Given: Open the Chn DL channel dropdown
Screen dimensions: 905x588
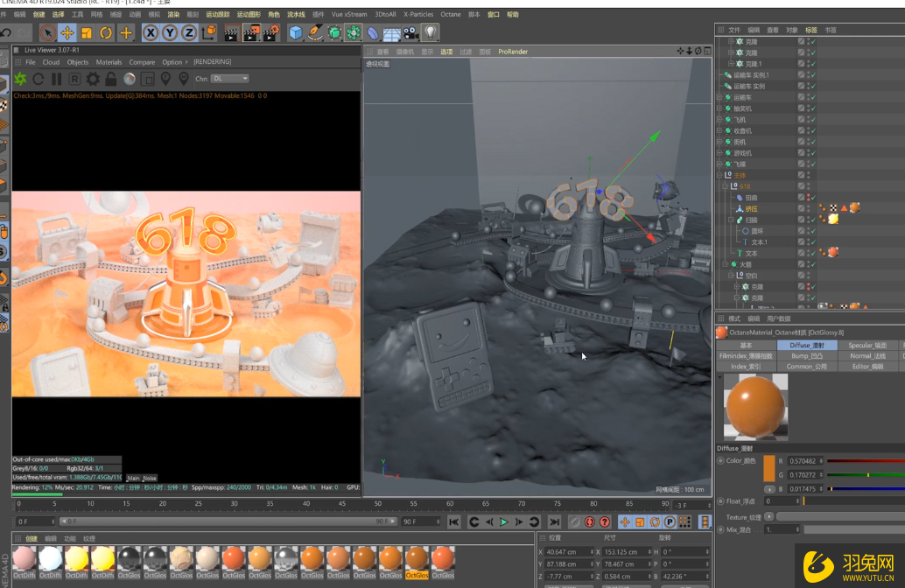Looking at the screenshot, I should [x=230, y=79].
